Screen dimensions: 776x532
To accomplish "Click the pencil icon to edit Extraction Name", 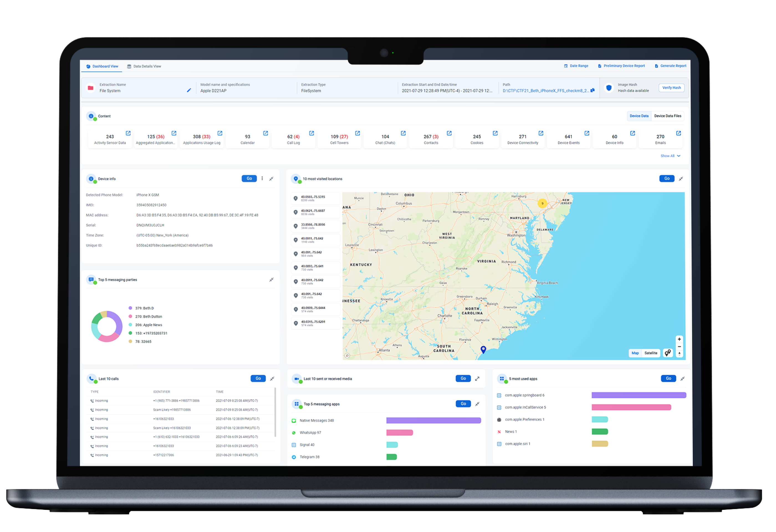I will tap(189, 90).
